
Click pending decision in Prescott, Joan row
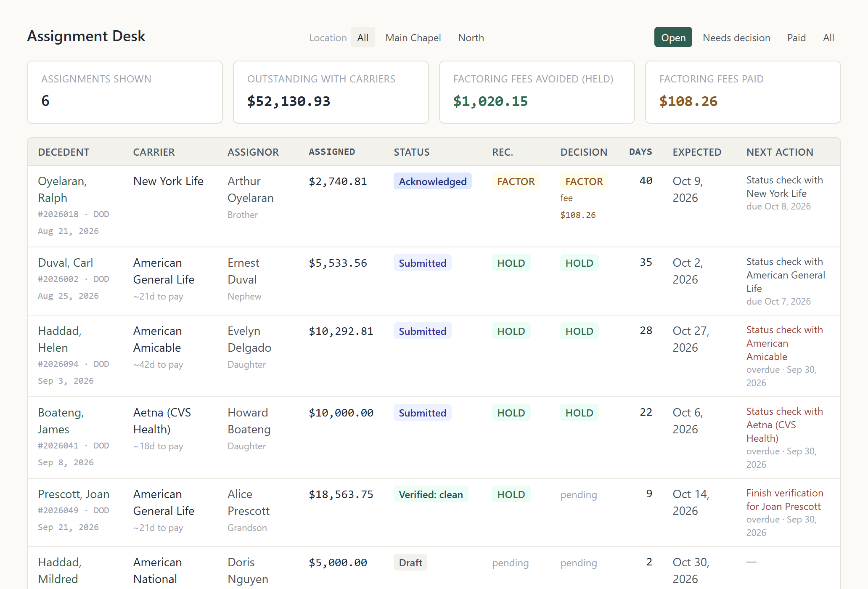(x=579, y=495)
